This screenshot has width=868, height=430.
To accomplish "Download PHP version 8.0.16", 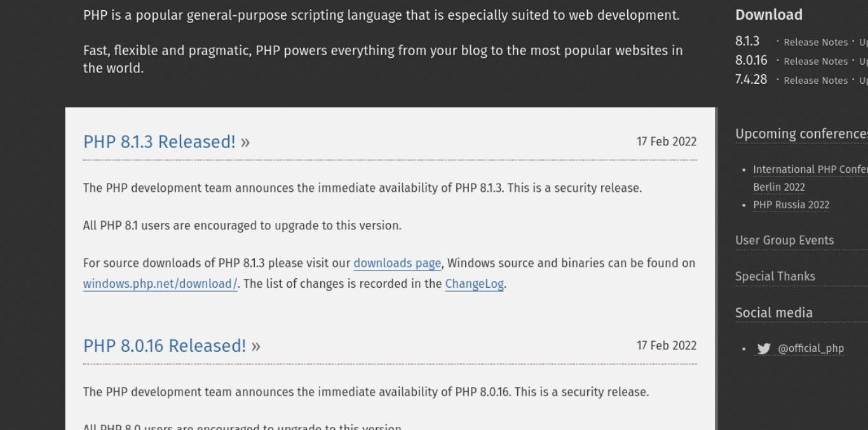I will pyautogui.click(x=751, y=60).
